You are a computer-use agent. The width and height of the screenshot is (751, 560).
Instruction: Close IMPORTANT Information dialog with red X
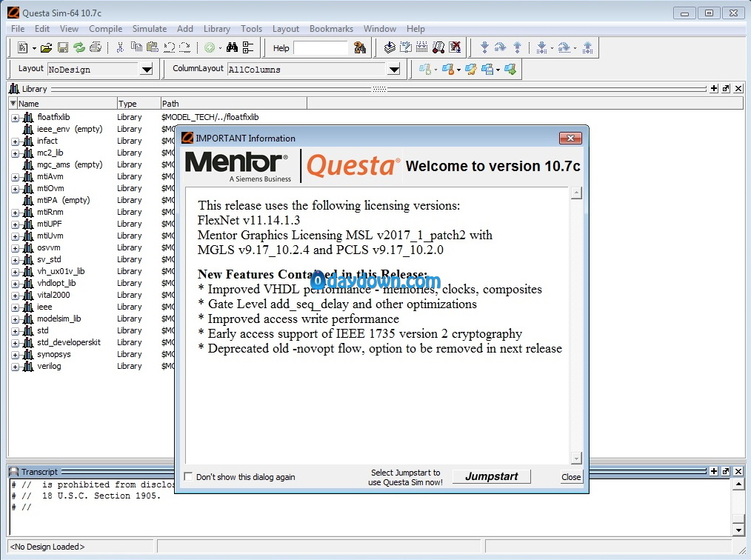570,138
